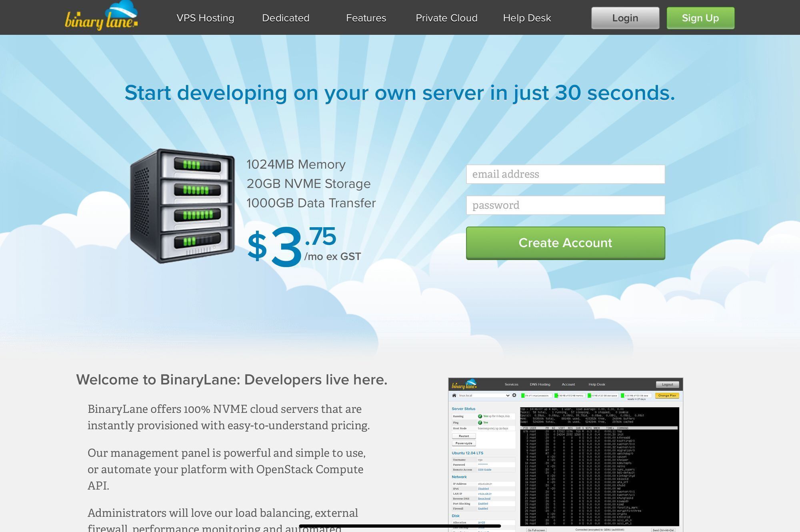Click the Binary Lane cloud logo
This screenshot has width=800, height=532.
coord(102,17)
